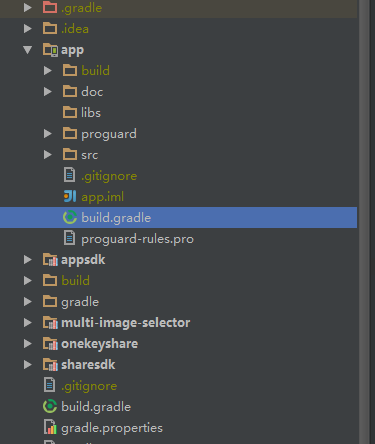The image size is (375, 444).
Task: Select the gradle.properties file name
Action: click(112, 428)
